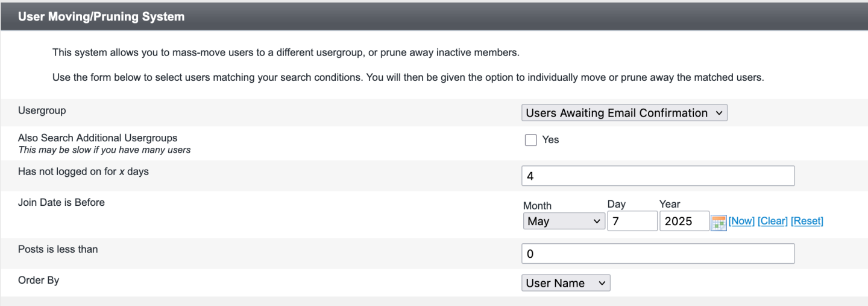Screen dimensions: 868x306
Task: Click the Year input field
Action: 684,221
